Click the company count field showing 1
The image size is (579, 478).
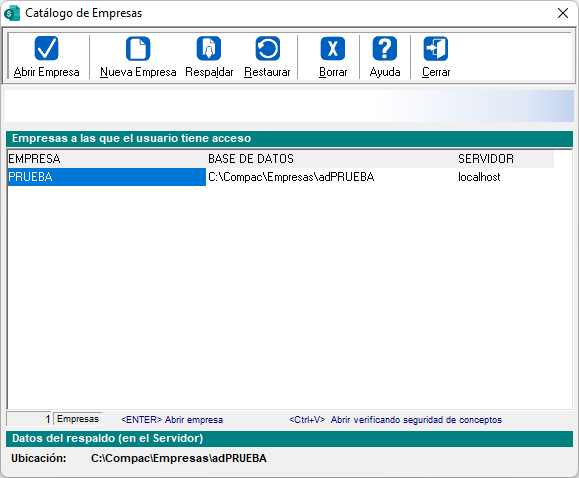29,419
